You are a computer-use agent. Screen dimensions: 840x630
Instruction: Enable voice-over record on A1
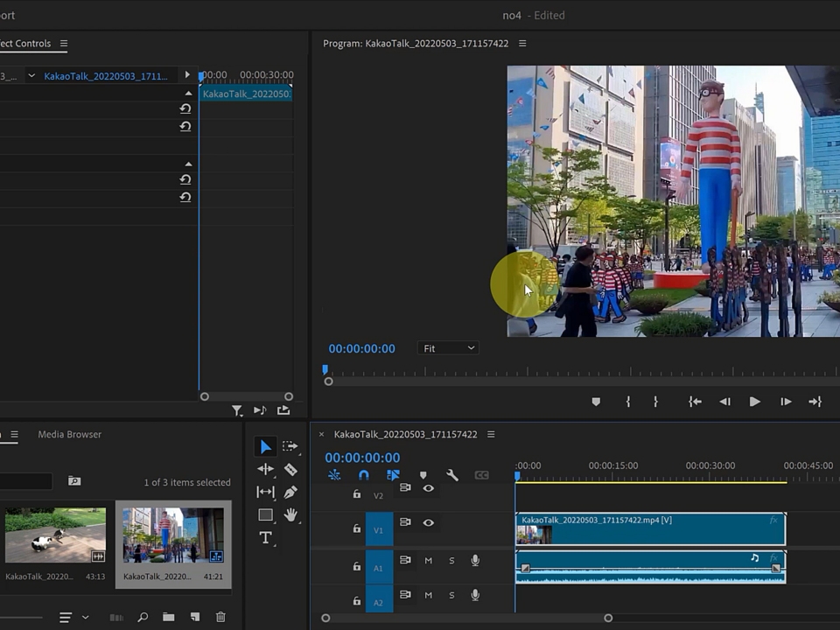pyautogui.click(x=475, y=560)
